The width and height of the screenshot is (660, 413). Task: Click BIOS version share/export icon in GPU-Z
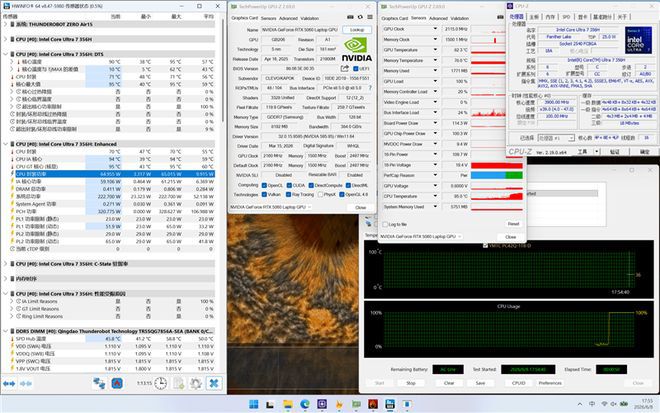pyautogui.click(x=344, y=68)
